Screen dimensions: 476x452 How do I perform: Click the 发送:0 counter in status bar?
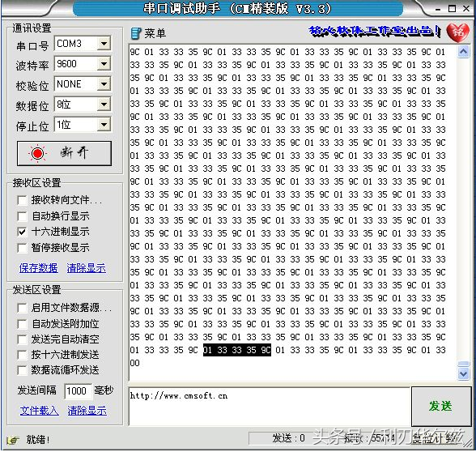click(288, 438)
